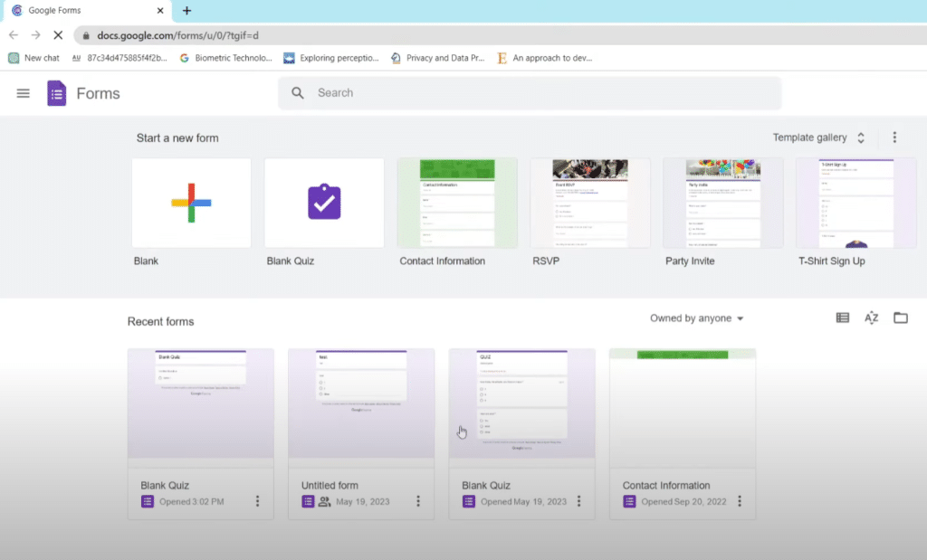
Task: Start a Blank Quiz template
Action: pos(324,203)
